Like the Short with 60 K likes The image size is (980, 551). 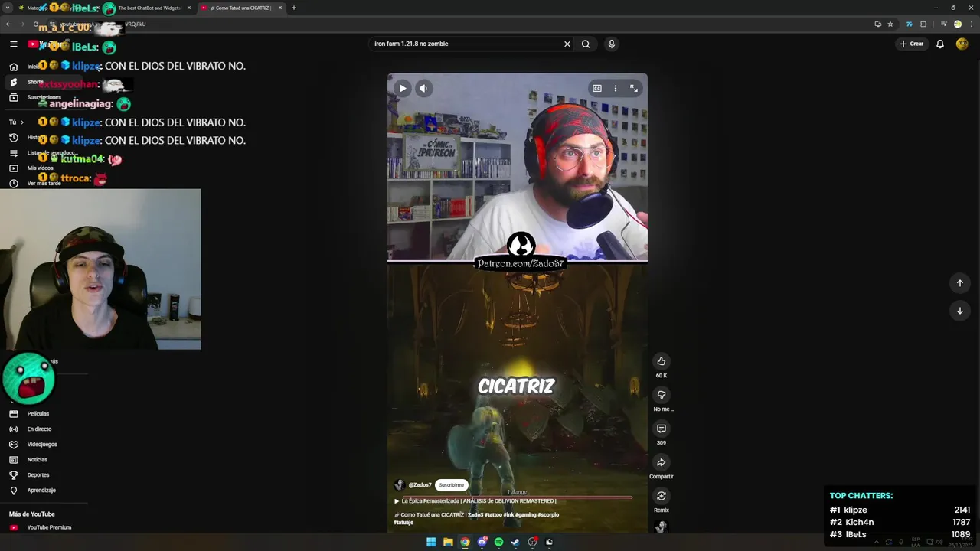(x=661, y=361)
